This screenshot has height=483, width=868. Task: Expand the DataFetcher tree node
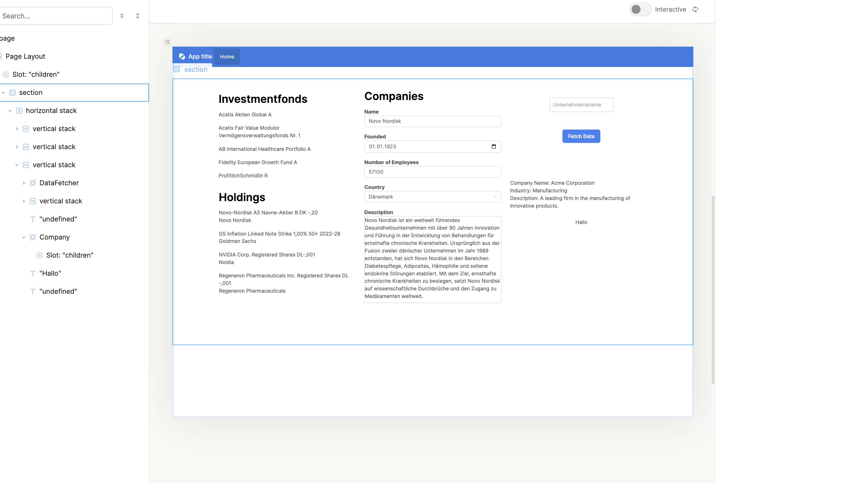(24, 183)
